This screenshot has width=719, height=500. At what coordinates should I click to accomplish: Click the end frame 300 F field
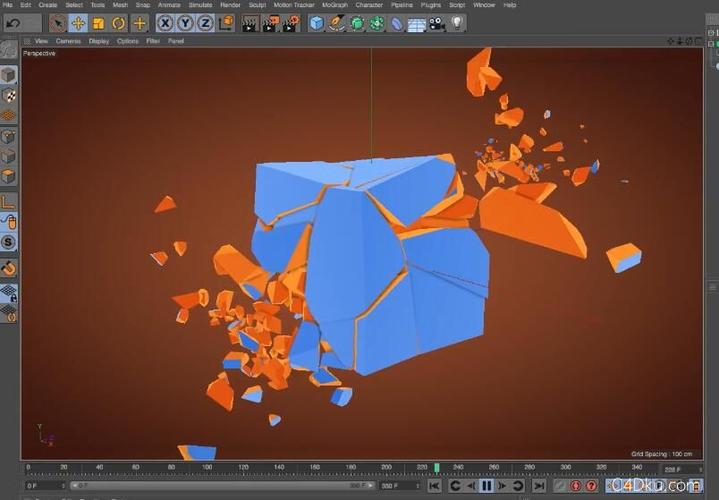coord(400,485)
